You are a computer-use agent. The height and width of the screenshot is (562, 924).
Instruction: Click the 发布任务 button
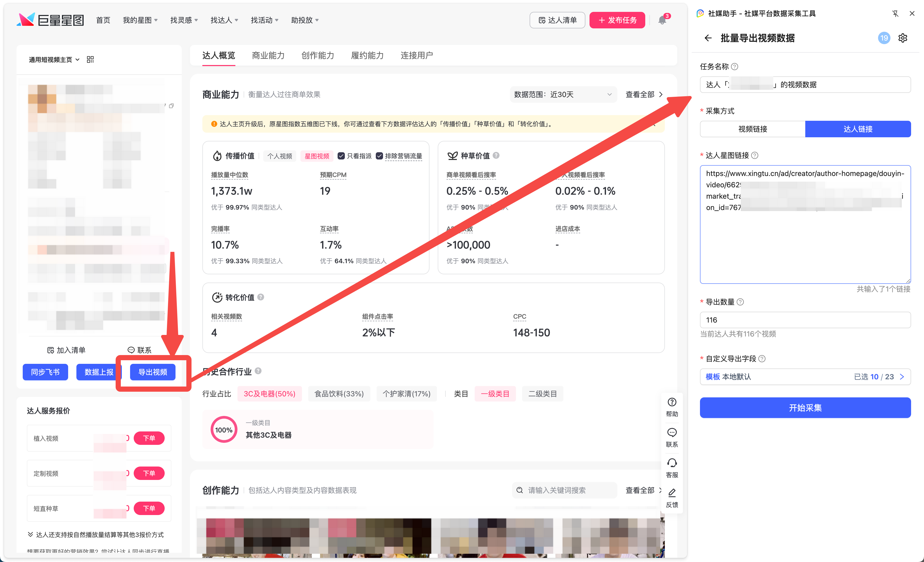pos(617,20)
